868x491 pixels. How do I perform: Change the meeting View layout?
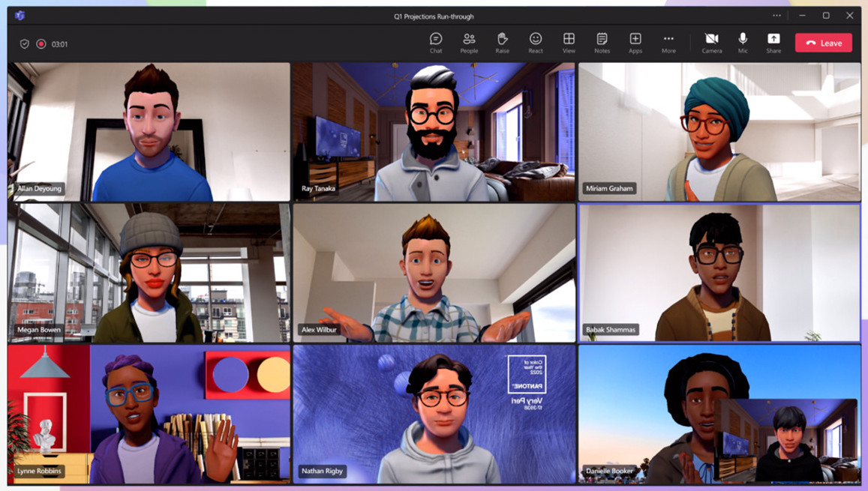[x=569, y=43]
